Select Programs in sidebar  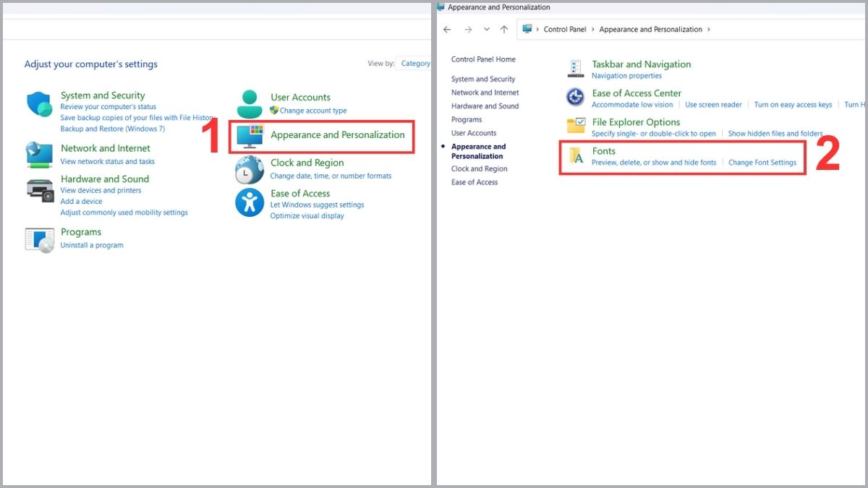click(x=467, y=119)
